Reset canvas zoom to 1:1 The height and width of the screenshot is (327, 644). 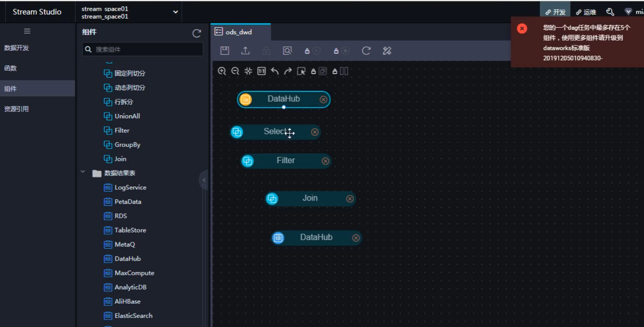261,71
